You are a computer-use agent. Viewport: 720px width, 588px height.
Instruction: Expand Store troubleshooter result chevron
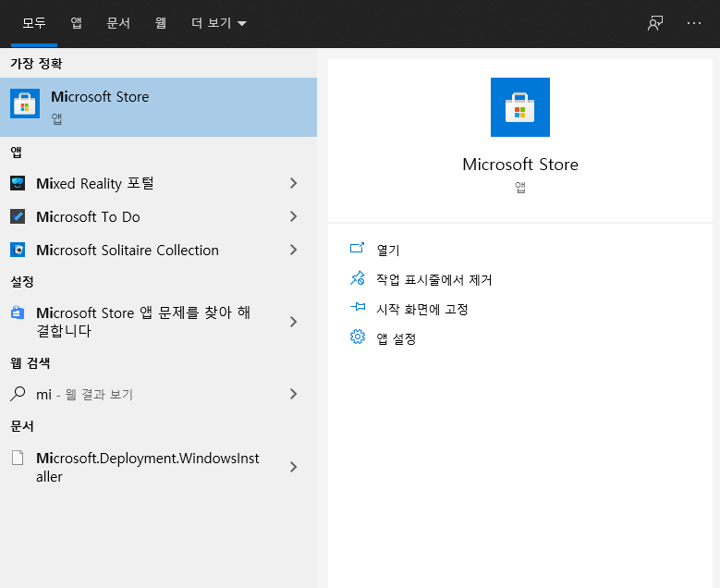click(293, 322)
